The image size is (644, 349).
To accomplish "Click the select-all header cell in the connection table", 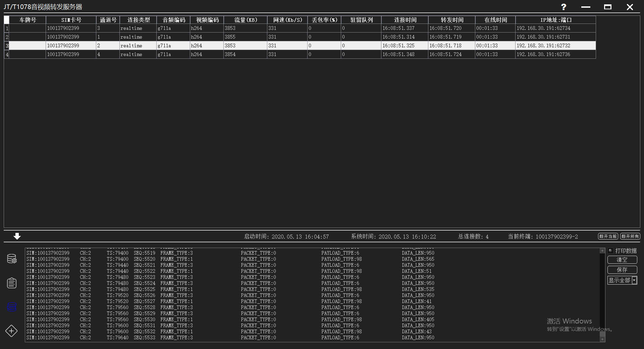I will coord(6,20).
